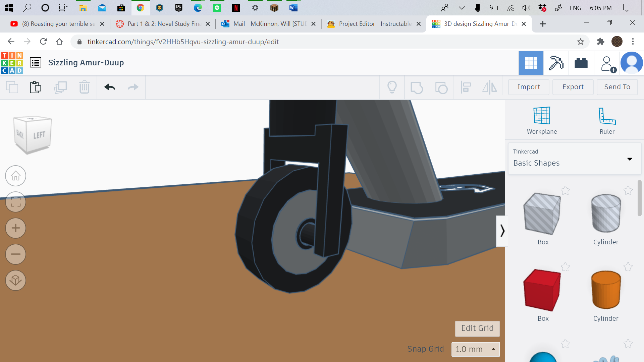Screen dimensions: 644x362
Task: Reload the current page
Action: 43,42
